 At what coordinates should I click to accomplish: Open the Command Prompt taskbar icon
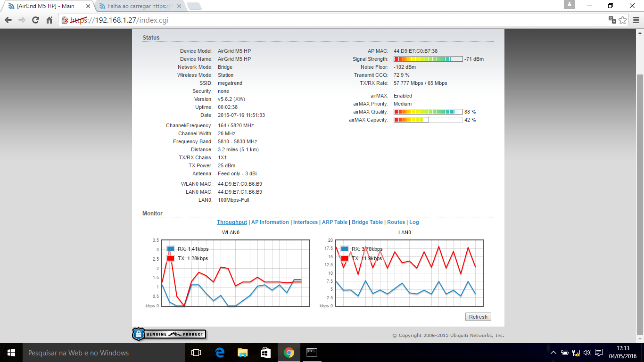(312, 353)
